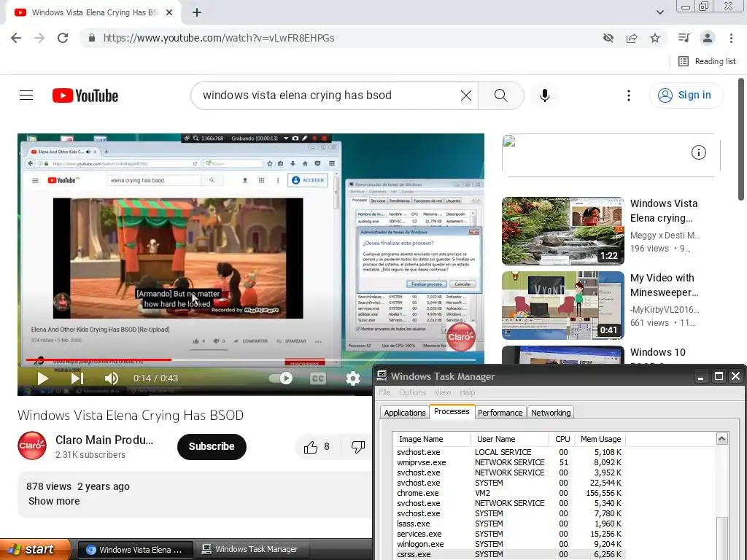Clear the YouTube search text
The image size is (747, 560).
pyautogui.click(x=466, y=96)
